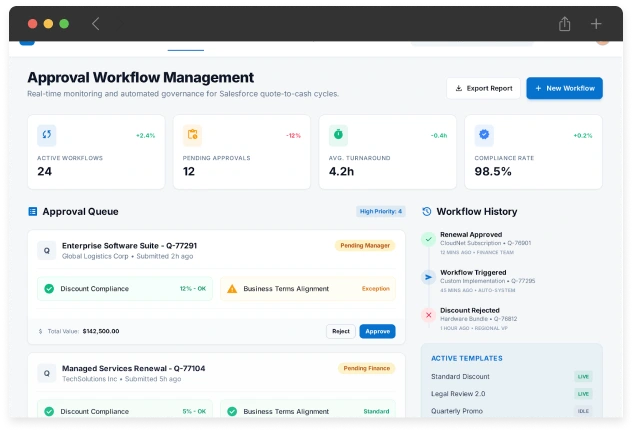Approve the Enterprise Software Suite quote
Image resolution: width=634 pixels, height=432 pixels.
(x=377, y=331)
